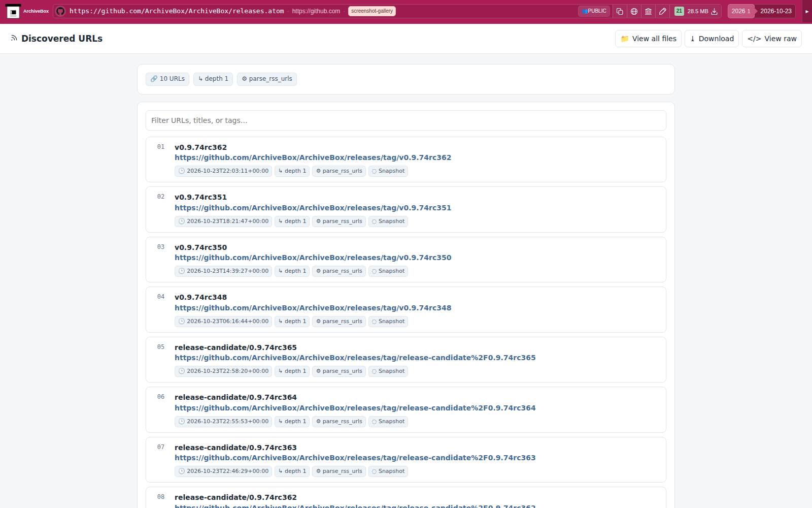Click timestamp 2026-10-23T22:46:29+00:00
Image resolution: width=812 pixels, height=508 pixels.
tap(223, 471)
